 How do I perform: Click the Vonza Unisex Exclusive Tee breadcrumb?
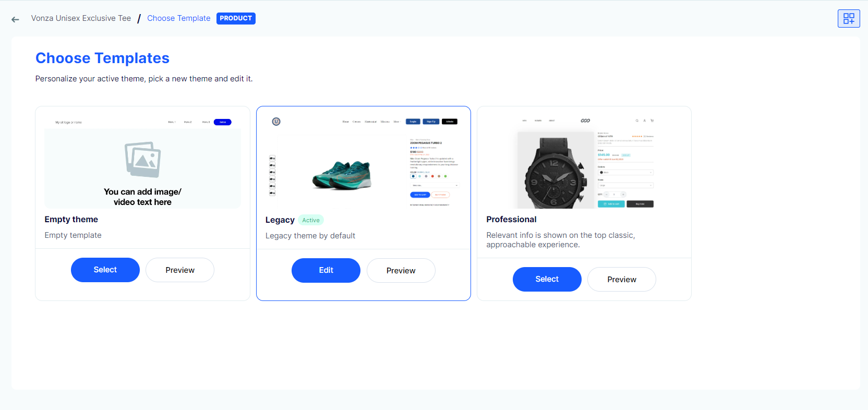point(81,18)
